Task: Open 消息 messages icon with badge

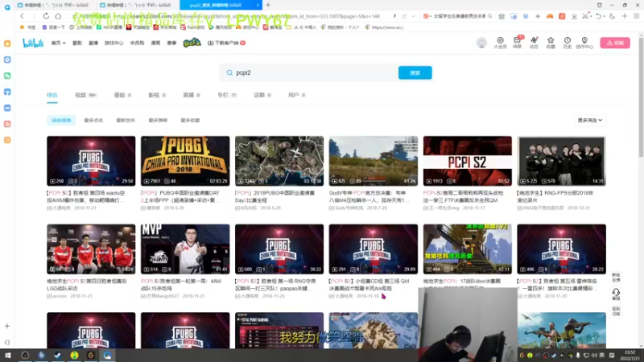Action: (x=517, y=43)
